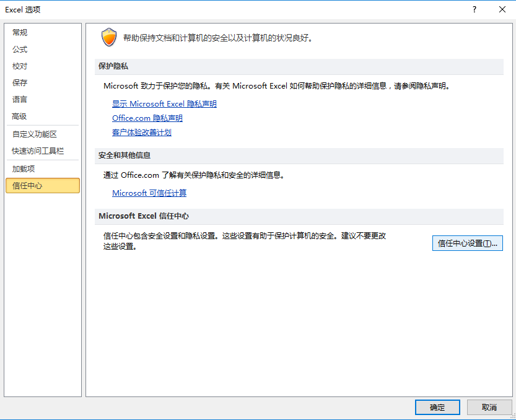Image resolution: width=516 pixels, height=420 pixels.
Task: Click the help question mark icon
Action: (x=474, y=9)
